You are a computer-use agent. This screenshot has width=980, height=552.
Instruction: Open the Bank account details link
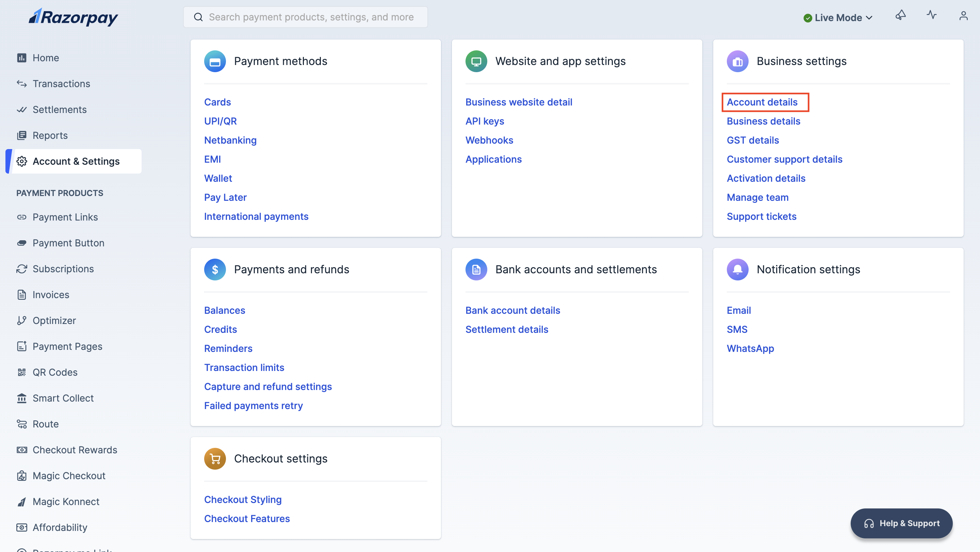pyautogui.click(x=513, y=310)
